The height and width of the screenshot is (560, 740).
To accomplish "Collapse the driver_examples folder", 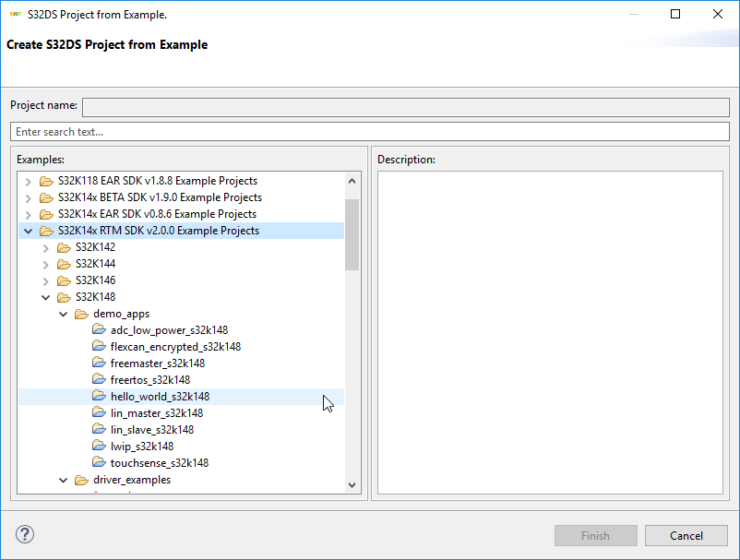I will [x=64, y=481].
